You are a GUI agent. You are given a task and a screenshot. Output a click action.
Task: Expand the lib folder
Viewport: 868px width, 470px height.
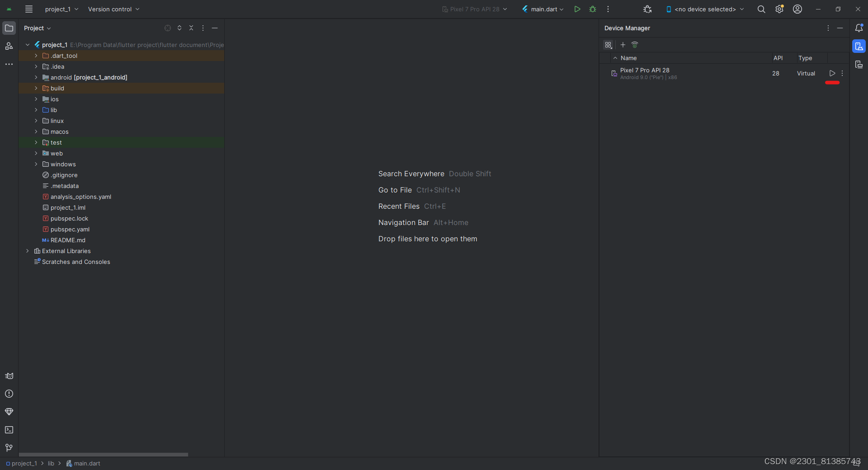point(36,110)
